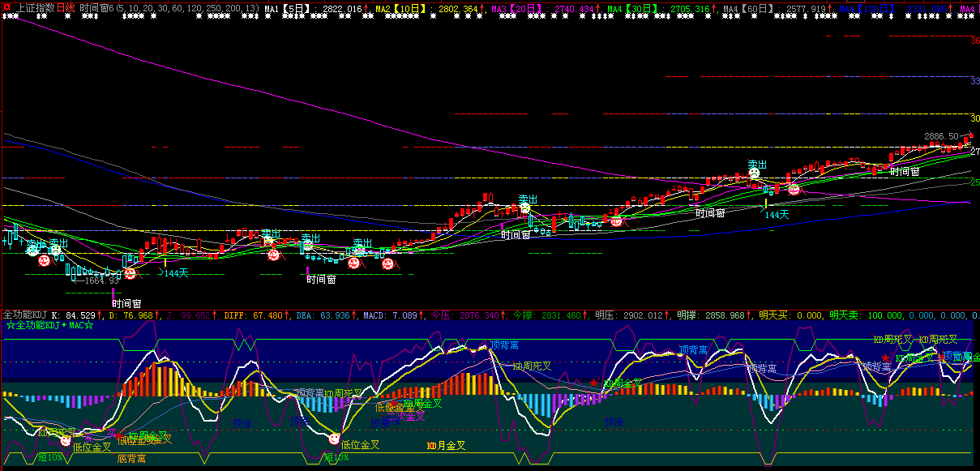Click the 明天买 value 0.000
The width and height of the screenshot is (980, 471).
pyautogui.click(x=809, y=315)
